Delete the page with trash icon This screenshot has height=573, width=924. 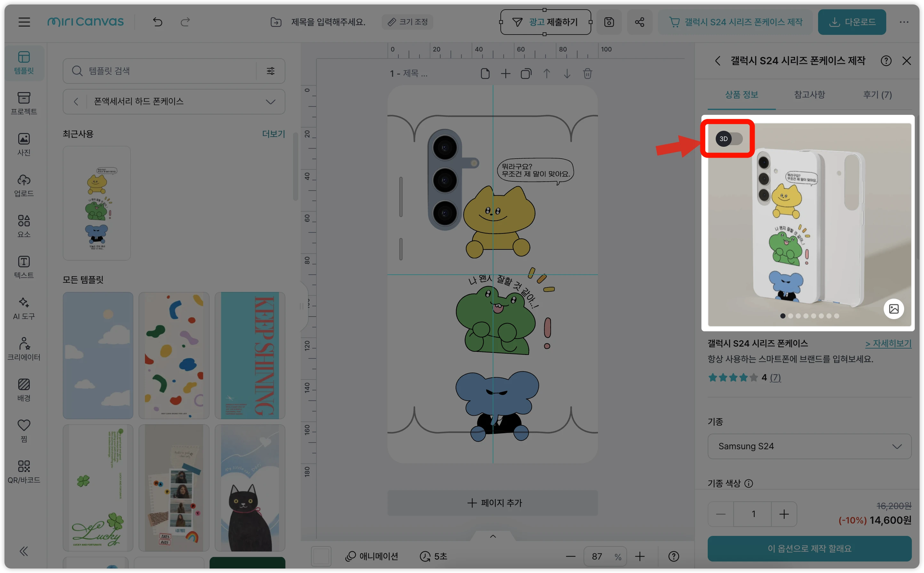pyautogui.click(x=587, y=74)
